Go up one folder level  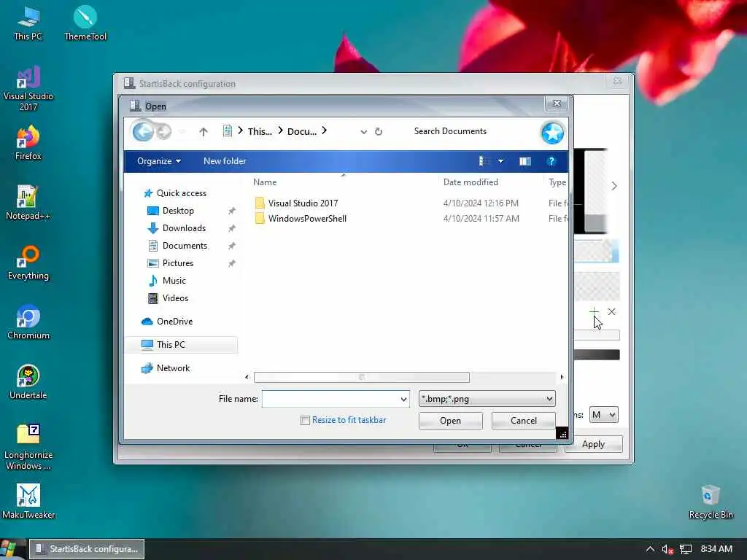(x=204, y=132)
